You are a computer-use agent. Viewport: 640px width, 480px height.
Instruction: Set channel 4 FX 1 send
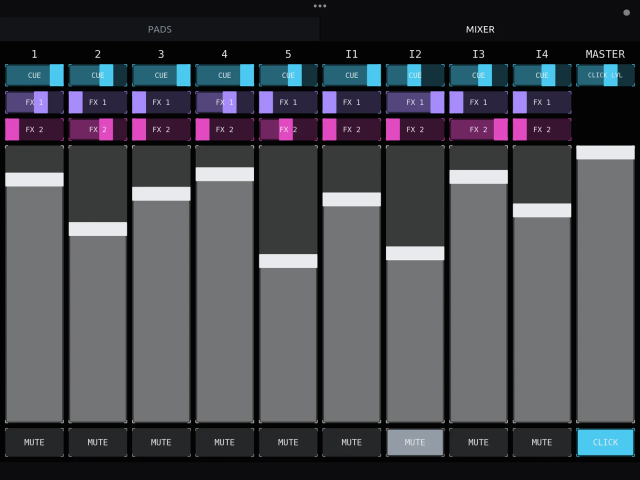pyautogui.click(x=224, y=102)
